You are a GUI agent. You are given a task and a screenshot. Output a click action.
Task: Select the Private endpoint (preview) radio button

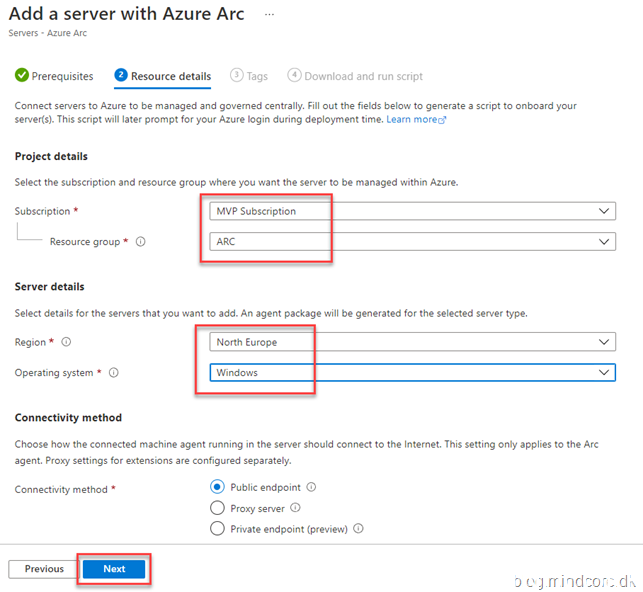coord(217,529)
